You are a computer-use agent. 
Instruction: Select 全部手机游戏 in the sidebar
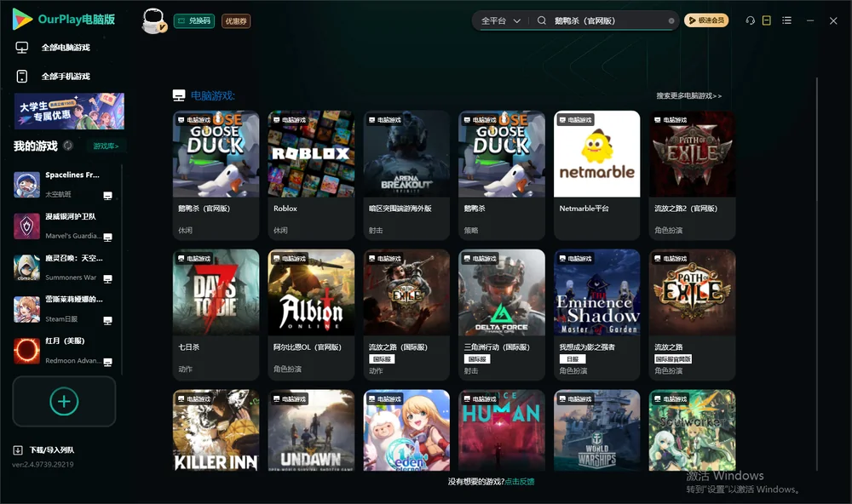[66, 77]
